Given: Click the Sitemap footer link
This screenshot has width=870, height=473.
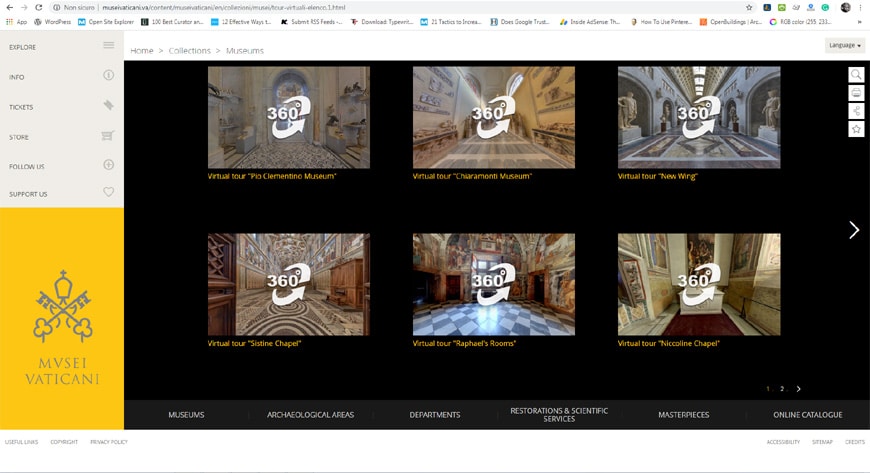Looking at the screenshot, I should [822, 442].
